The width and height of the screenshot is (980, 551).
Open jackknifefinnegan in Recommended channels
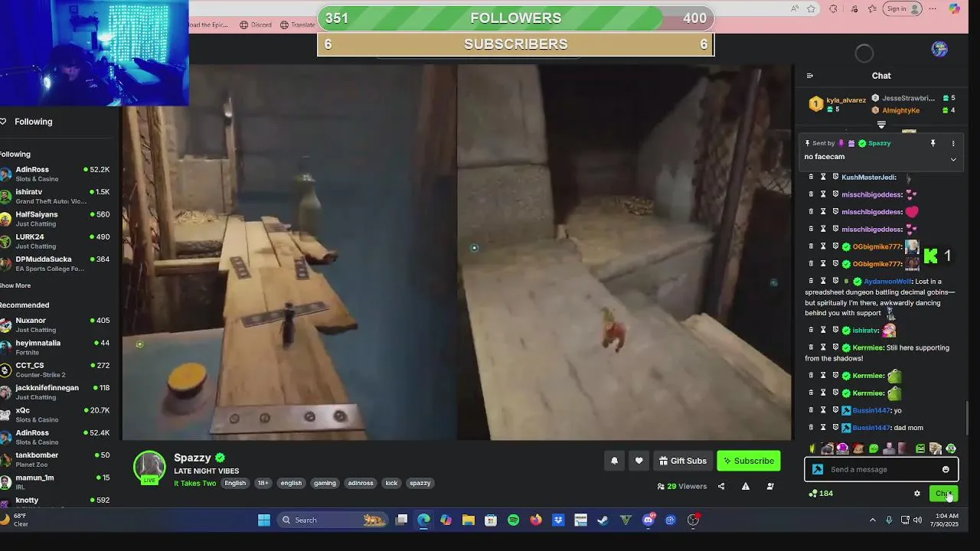(x=55, y=392)
